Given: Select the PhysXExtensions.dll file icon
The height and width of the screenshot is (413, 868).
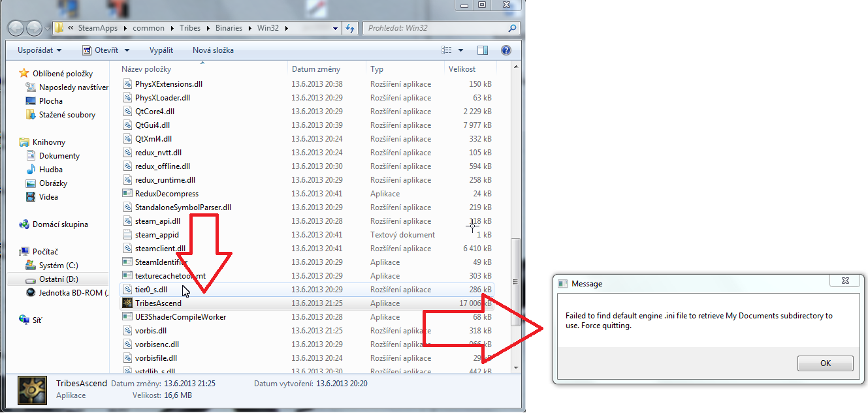Looking at the screenshot, I should point(127,84).
